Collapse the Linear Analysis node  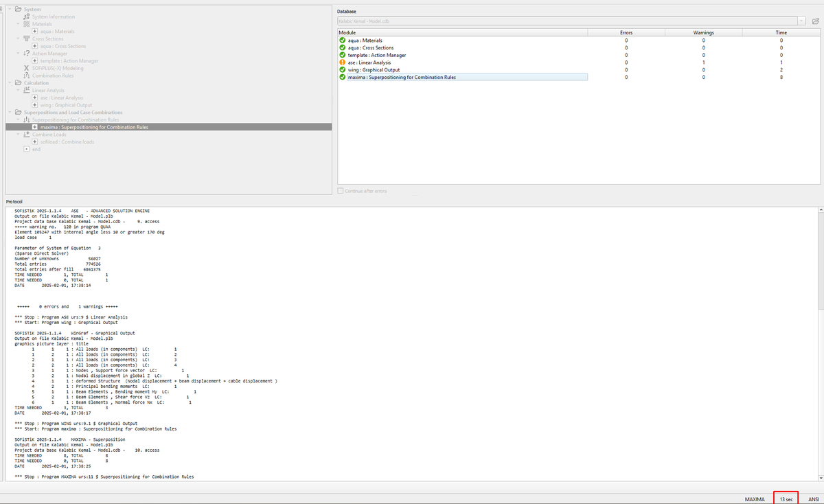18,90
